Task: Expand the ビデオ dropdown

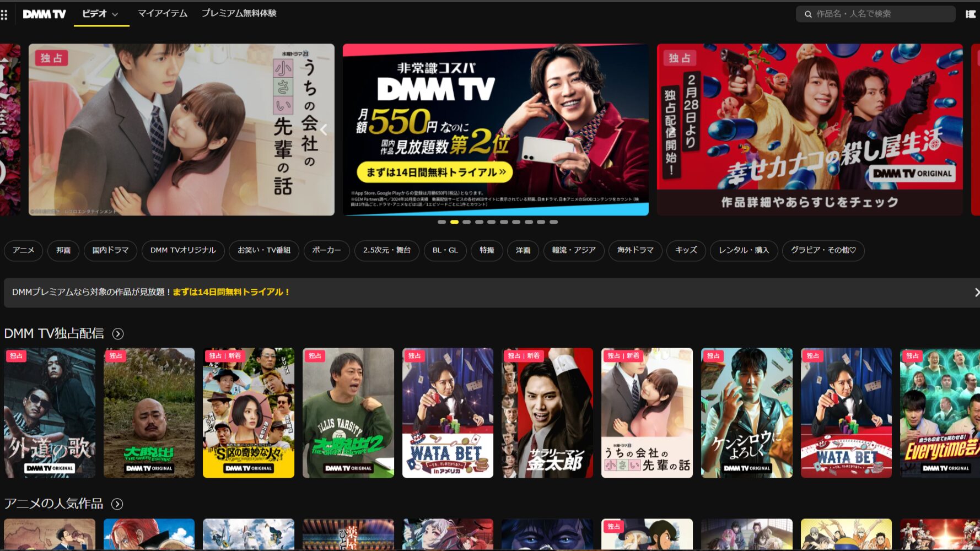Action: tap(101, 14)
